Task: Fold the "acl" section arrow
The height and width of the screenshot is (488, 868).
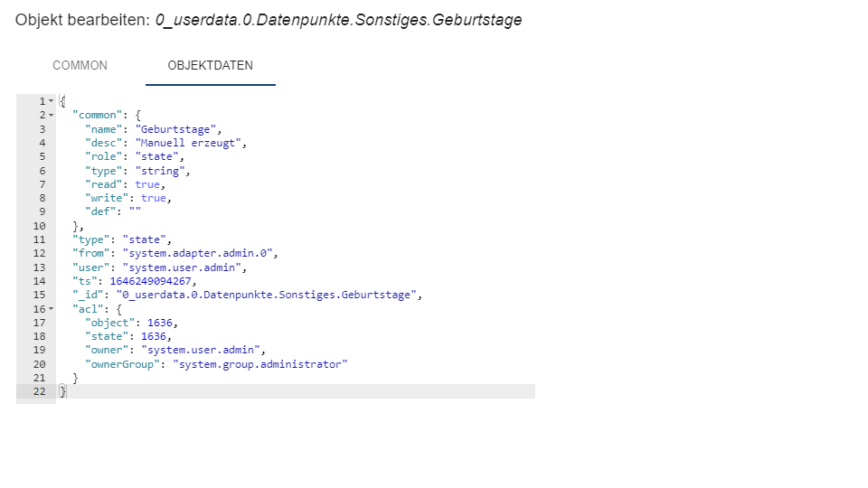Action: point(51,309)
